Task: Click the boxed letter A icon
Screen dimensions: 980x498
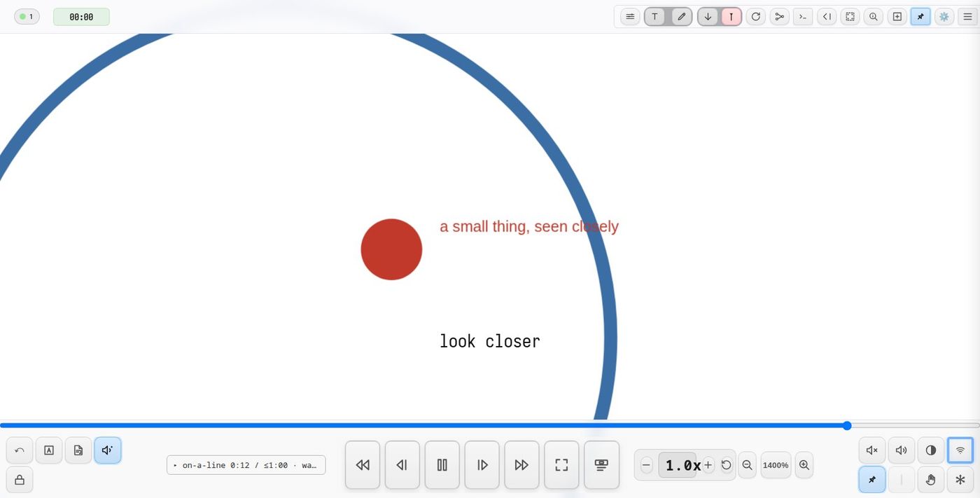Action: [49, 450]
